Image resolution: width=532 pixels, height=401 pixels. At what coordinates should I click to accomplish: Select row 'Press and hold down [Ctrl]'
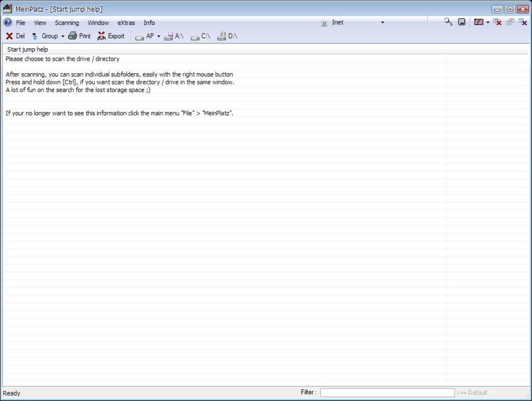(x=120, y=82)
